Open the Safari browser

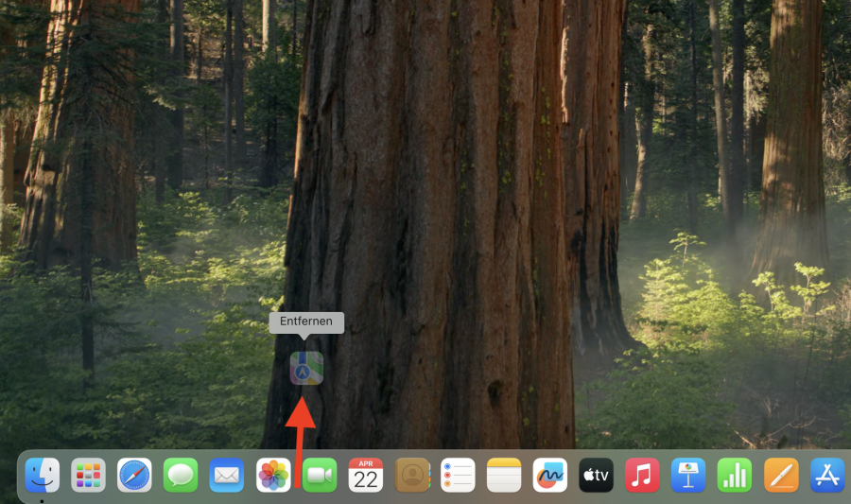(135, 475)
